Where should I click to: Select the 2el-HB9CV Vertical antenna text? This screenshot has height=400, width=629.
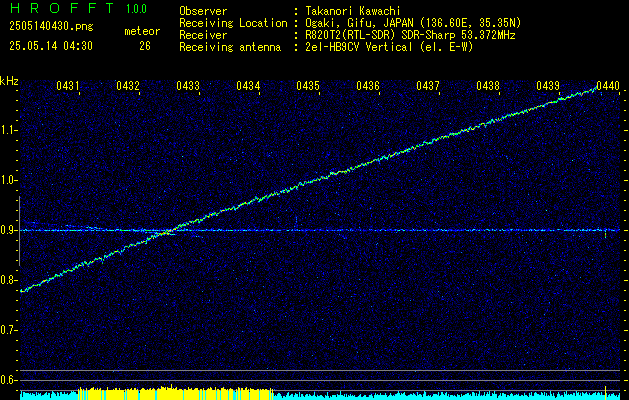pyautogui.click(x=389, y=47)
